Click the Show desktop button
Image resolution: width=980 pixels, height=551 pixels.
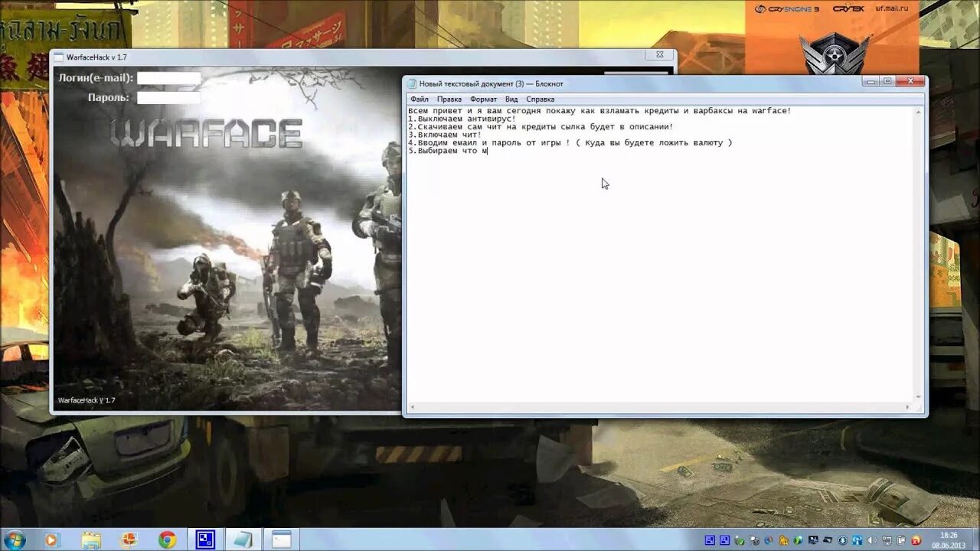(x=975, y=540)
